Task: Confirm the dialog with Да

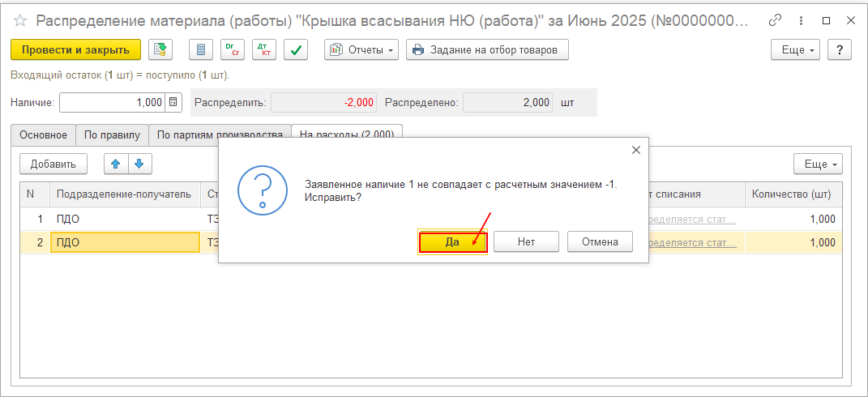Action: click(x=452, y=241)
